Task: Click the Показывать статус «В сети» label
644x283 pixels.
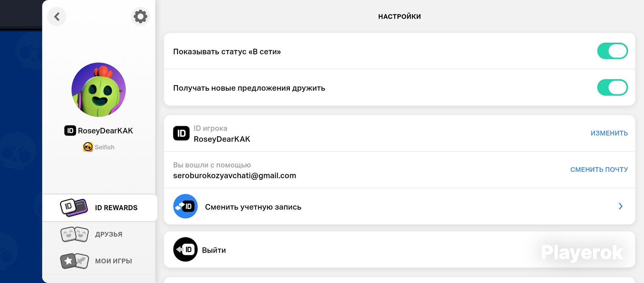Action: click(x=227, y=52)
